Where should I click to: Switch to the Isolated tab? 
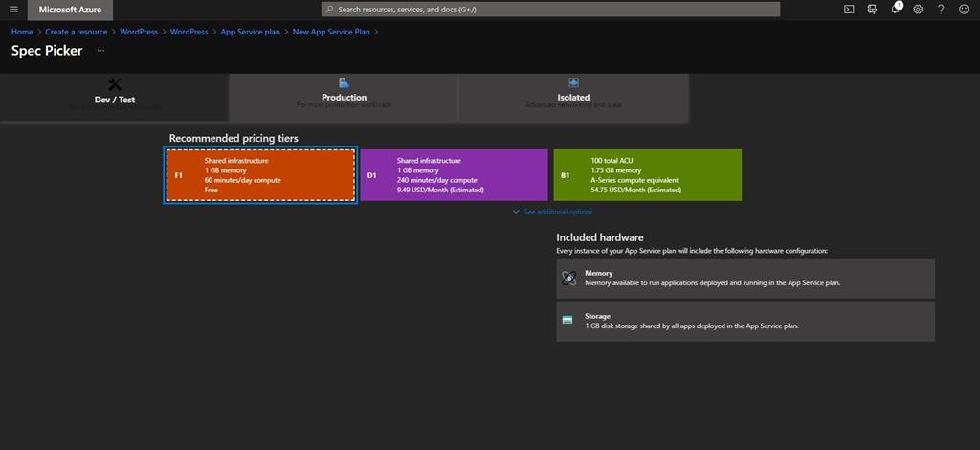pos(574,97)
